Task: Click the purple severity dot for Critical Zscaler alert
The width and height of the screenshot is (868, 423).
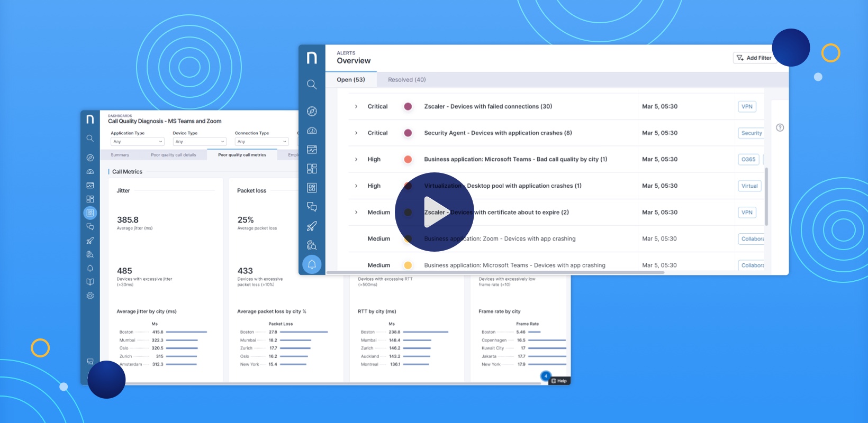Action: point(408,107)
